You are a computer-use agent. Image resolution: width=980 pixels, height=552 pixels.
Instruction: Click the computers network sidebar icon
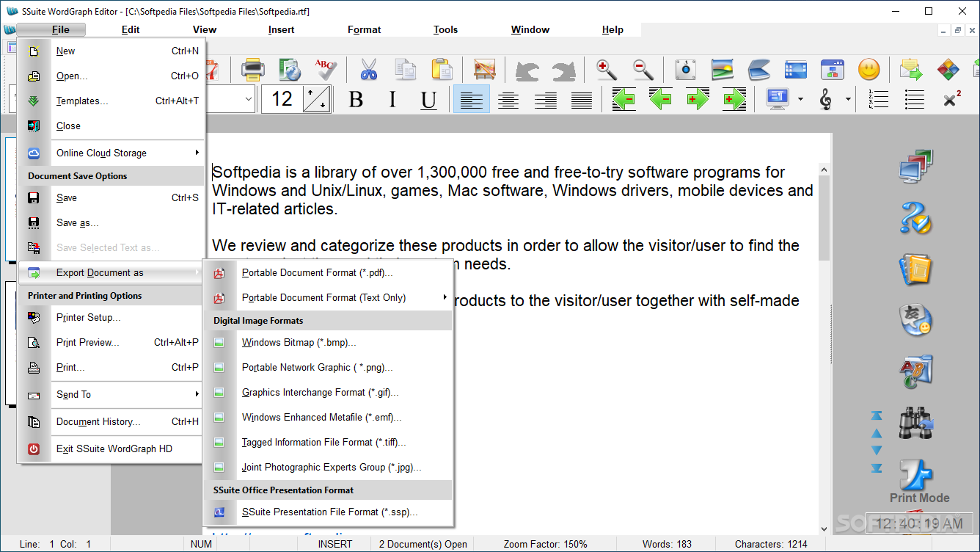[x=916, y=167]
